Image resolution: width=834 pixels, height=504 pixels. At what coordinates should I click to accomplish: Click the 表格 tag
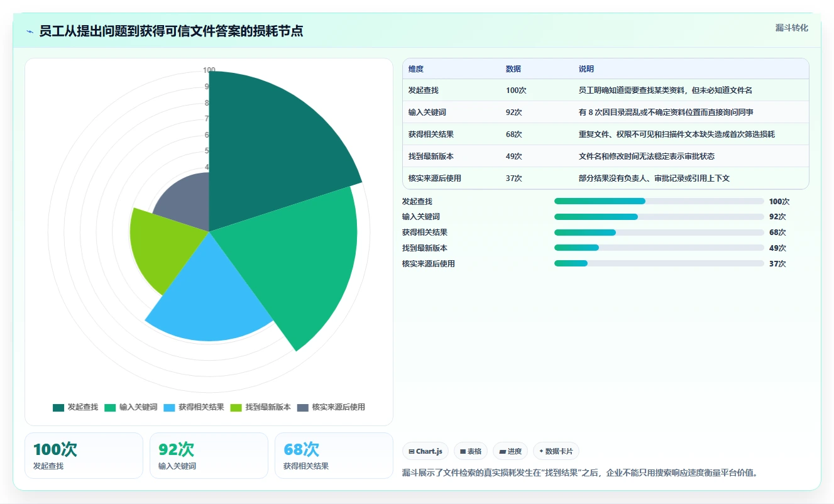click(471, 451)
